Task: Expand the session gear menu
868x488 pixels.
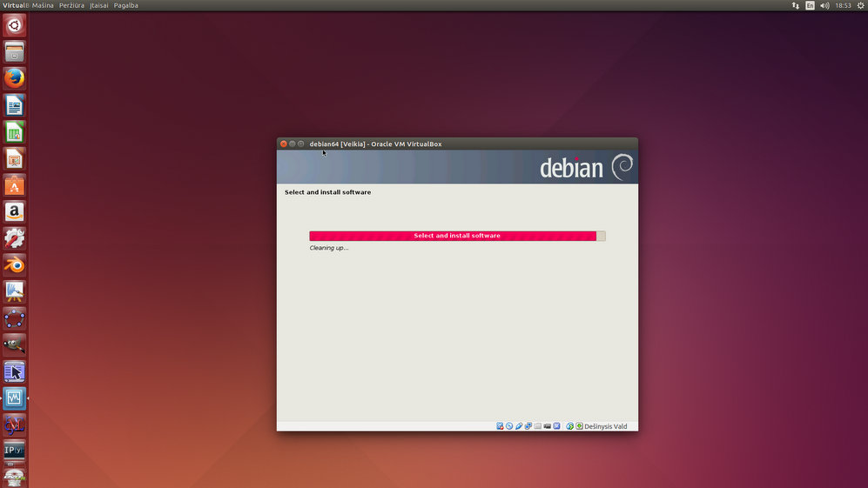Action: [x=859, y=5]
